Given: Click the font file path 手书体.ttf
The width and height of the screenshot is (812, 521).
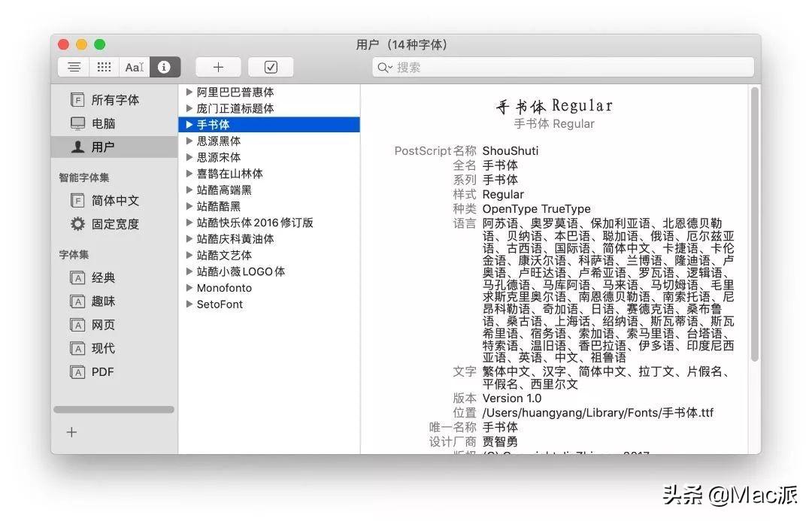Looking at the screenshot, I should click(598, 413).
